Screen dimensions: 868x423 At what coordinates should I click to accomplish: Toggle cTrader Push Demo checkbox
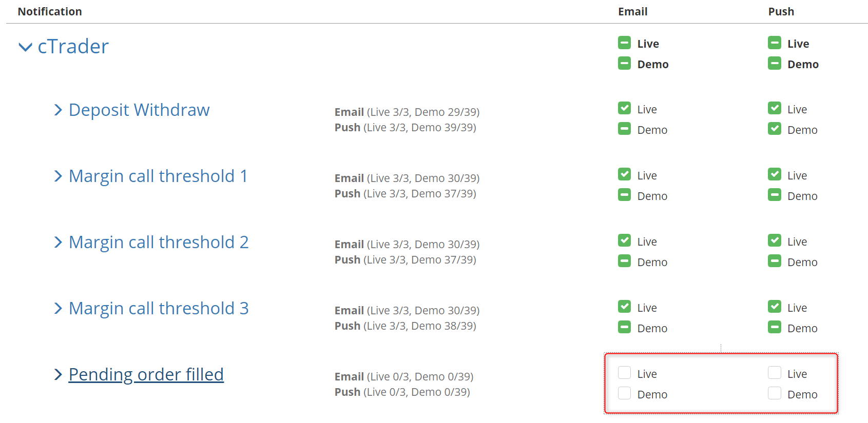[775, 63]
